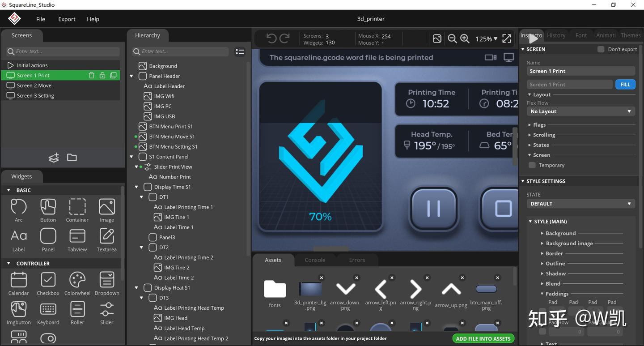Viewport: 644px width, 346px height.
Task: Click the image icon beside zoom out
Action: 437,39
